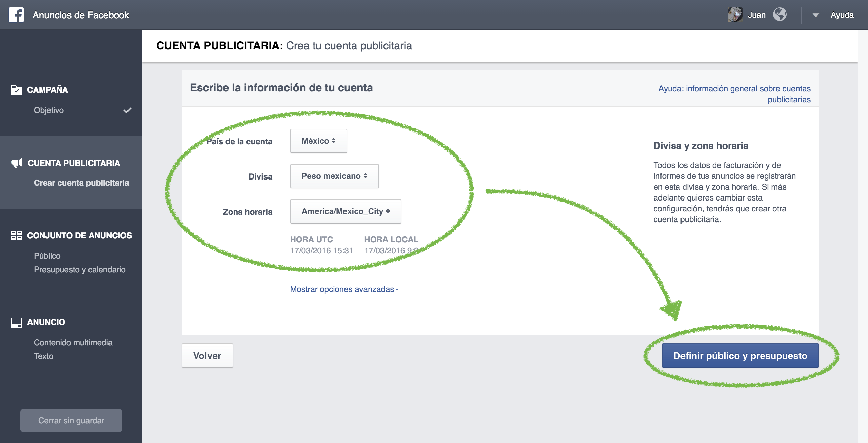Click Cerrar sin guardar button

tap(71, 421)
